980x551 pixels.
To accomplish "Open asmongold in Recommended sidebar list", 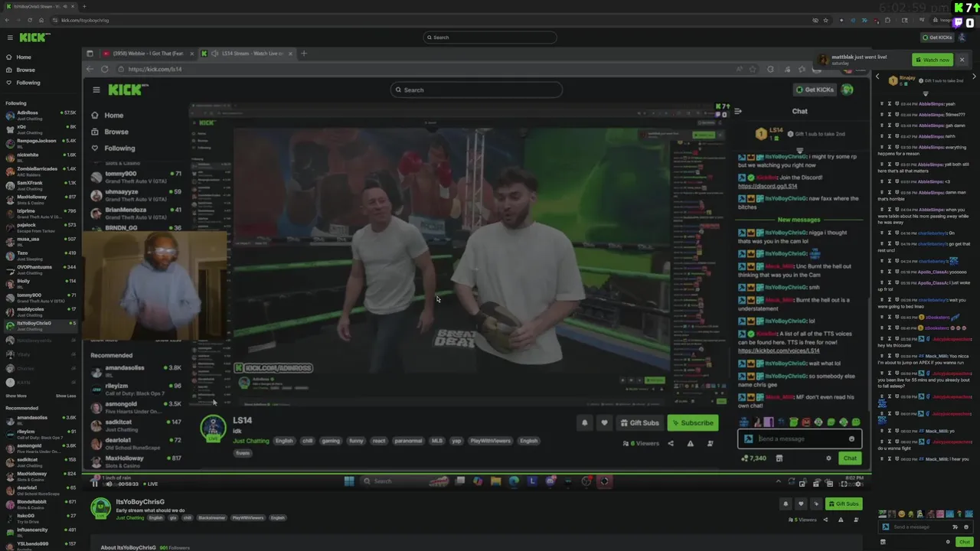I will (x=40, y=448).
